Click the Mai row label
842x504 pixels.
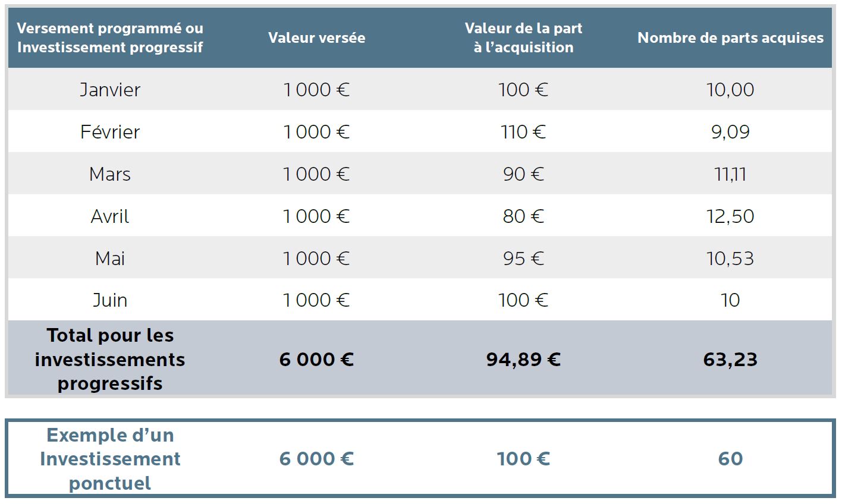coord(110,259)
